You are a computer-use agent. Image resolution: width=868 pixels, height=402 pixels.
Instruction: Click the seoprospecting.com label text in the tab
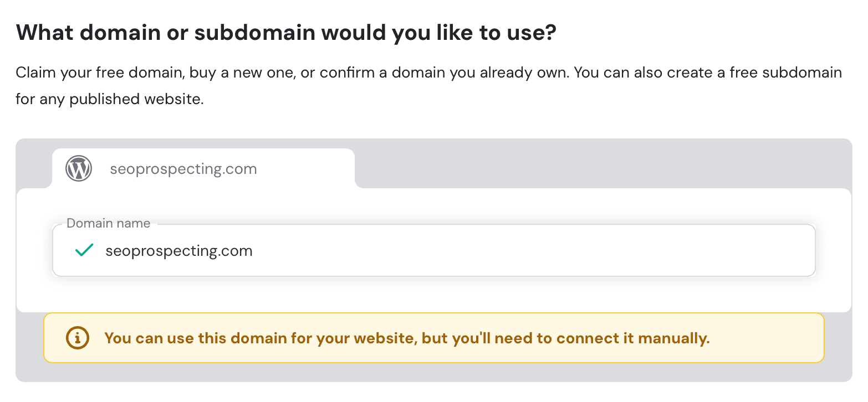[x=183, y=169]
